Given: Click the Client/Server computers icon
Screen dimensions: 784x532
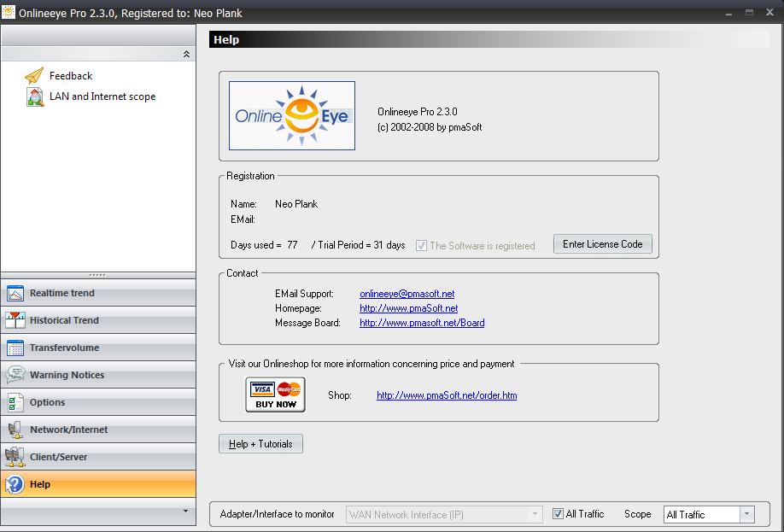Looking at the screenshot, I should (x=15, y=457).
